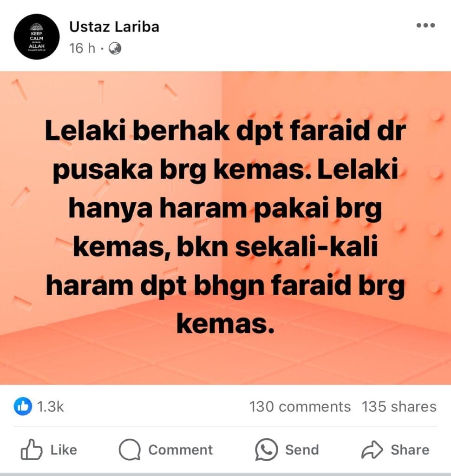Screen dimensions: 451x476
Task: View the 130 comments
Action: (x=300, y=406)
